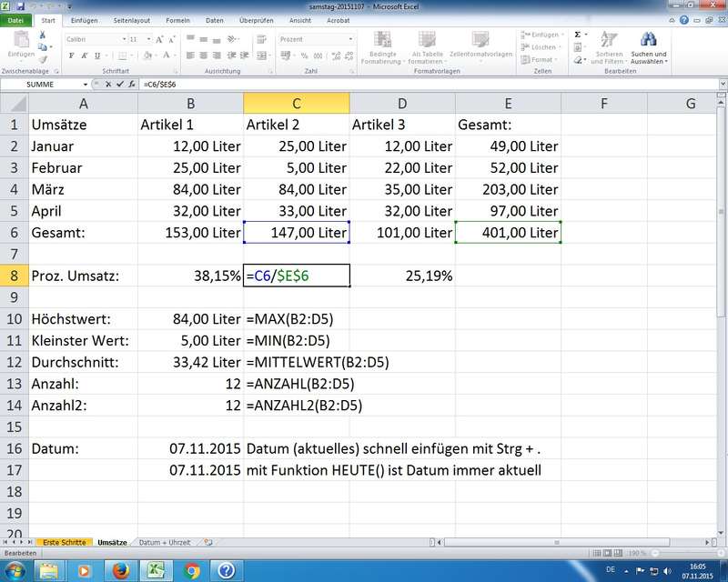The height and width of the screenshot is (582, 728).
Task: Open the Prozent number format dropdown
Action: (351, 39)
